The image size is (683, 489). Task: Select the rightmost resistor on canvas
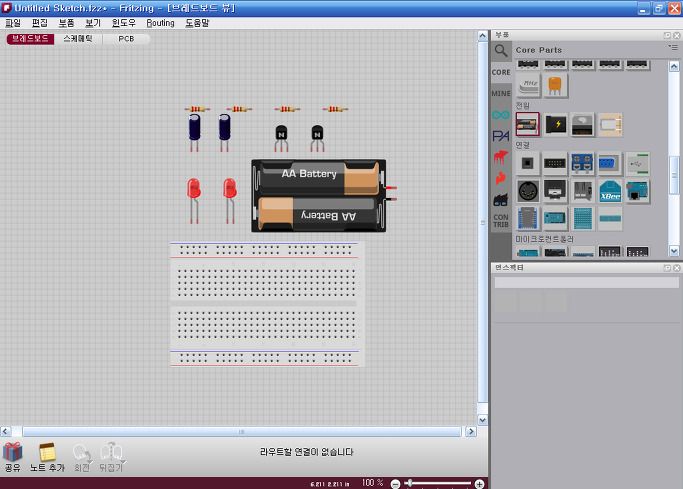click(335, 109)
